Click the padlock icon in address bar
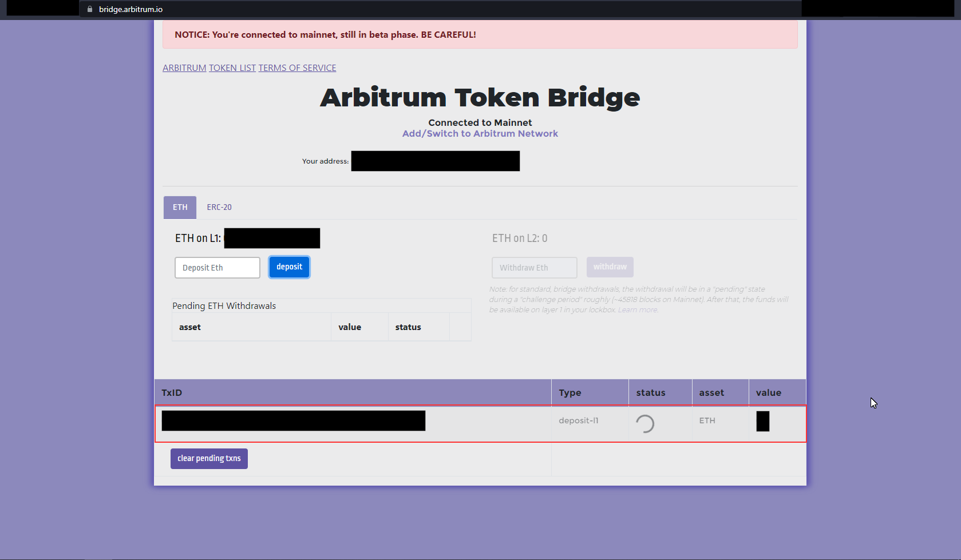This screenshot has width=961, height=560. click(89, 9)
